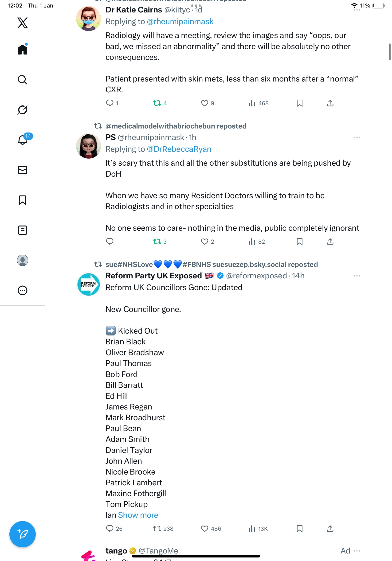392x561 pixels.
Task: Share Dr Katie Cairns' post
Action: click(x=330, y=103)
